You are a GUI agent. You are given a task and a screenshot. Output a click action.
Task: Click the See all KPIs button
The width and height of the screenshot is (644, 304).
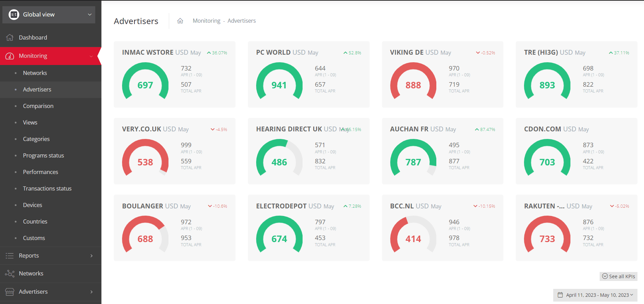pyautogui.click(x=619, y=276)
